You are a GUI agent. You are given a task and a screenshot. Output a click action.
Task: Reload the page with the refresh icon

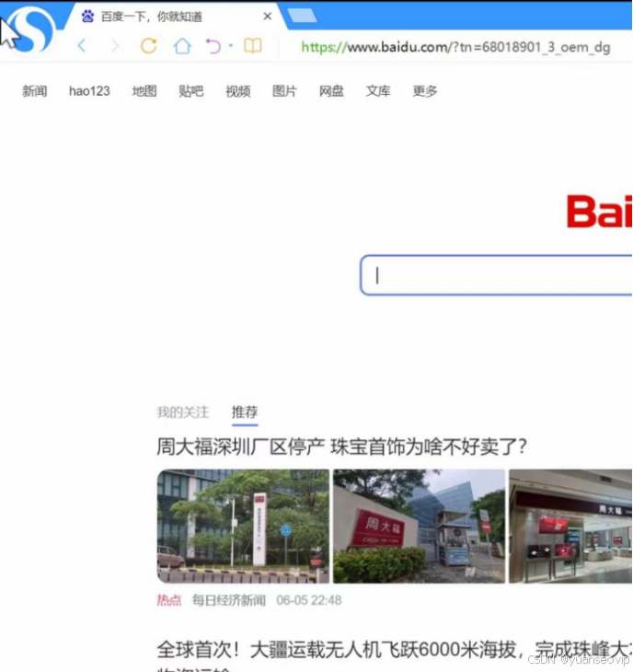click(x=149, y=45)
